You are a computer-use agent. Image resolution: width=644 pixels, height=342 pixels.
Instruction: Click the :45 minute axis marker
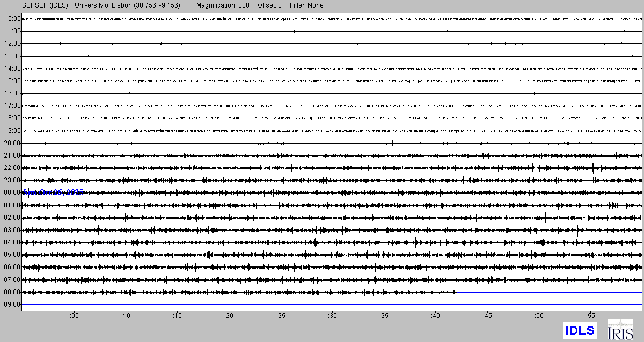[487, 315]
